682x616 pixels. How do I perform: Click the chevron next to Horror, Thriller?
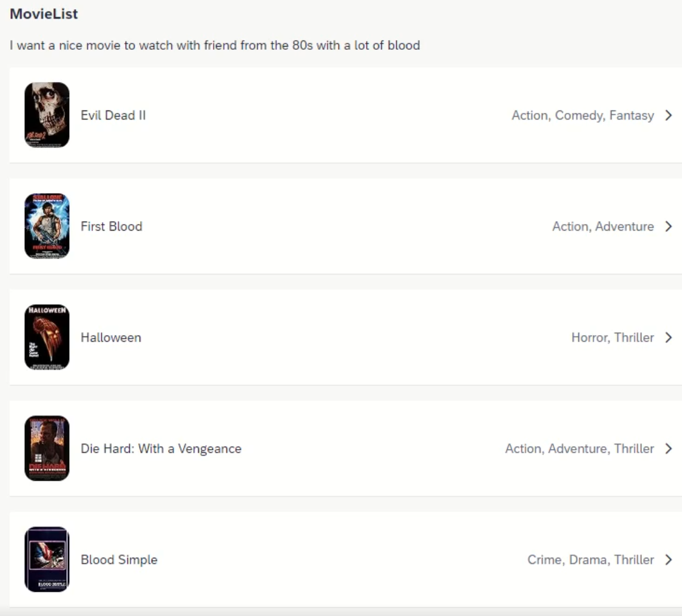[669, 337]
